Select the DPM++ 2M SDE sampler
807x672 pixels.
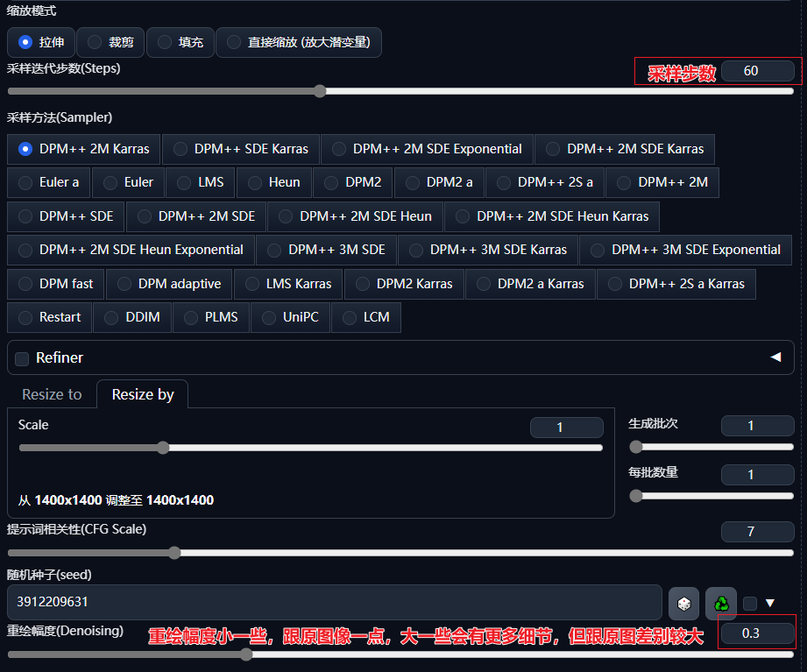click(196, 216)
